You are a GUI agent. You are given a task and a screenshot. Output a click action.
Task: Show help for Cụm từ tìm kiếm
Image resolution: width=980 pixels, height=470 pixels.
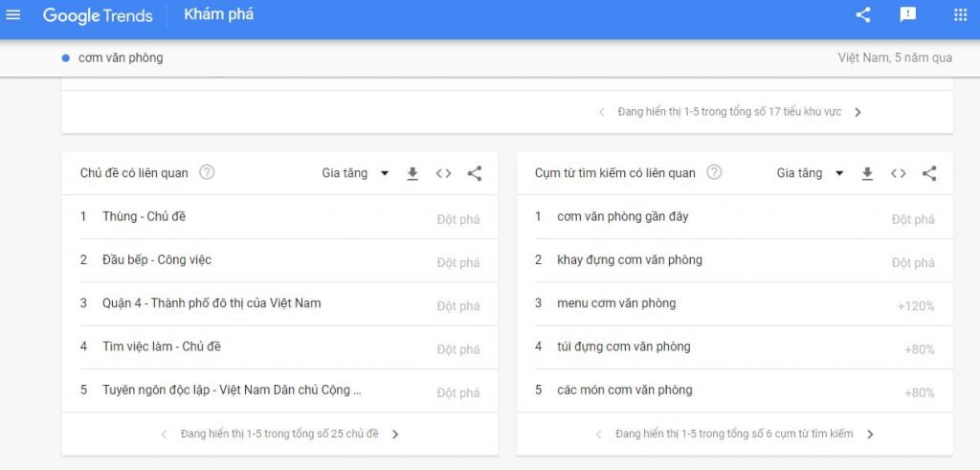tap(714, 173)
